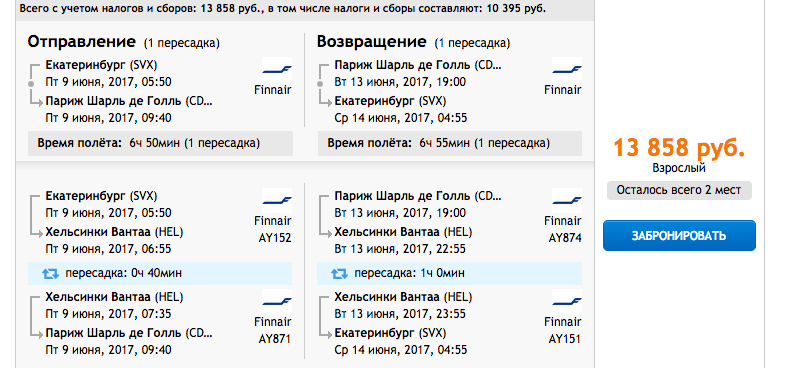Image resolution: width=789 pixels, height=368 pixels.
Task: Click the Finnair logo for flight AY151
Action: click(x=567, y=301)
